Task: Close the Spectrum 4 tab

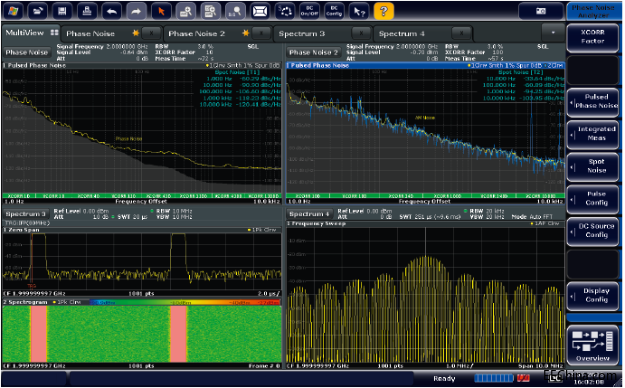Action: (x=462, y=33)
